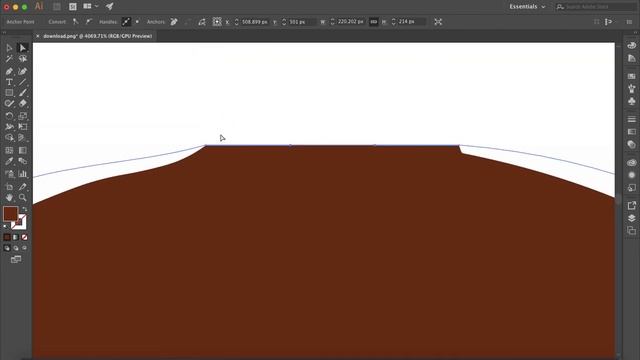Screen dimensions: 640x360
Task: Select the Hand tool
Action: click(x=9, y=198)
